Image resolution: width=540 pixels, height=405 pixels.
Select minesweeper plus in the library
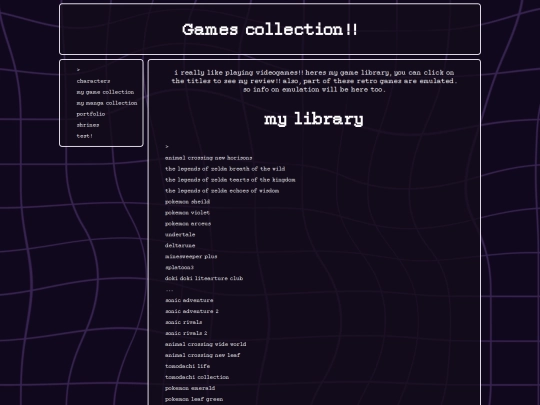[191, 257]
